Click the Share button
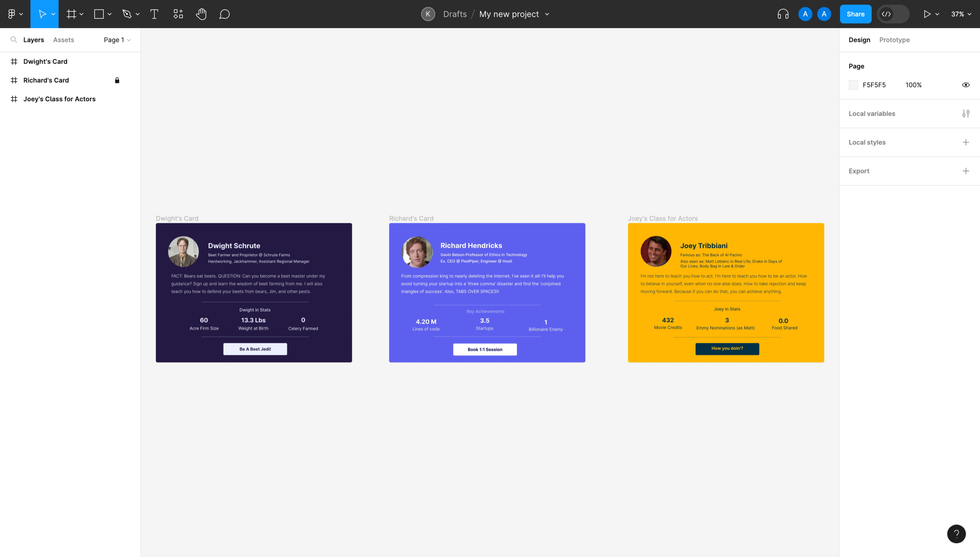Viewport: 980px width, 557px height. coord(856,14)
